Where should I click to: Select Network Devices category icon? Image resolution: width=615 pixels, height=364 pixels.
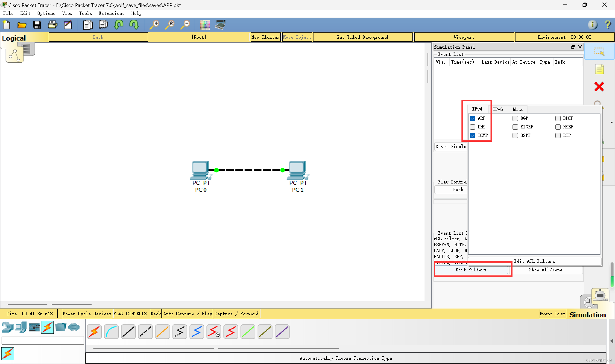pyautogui.click(x=8, y=327)
